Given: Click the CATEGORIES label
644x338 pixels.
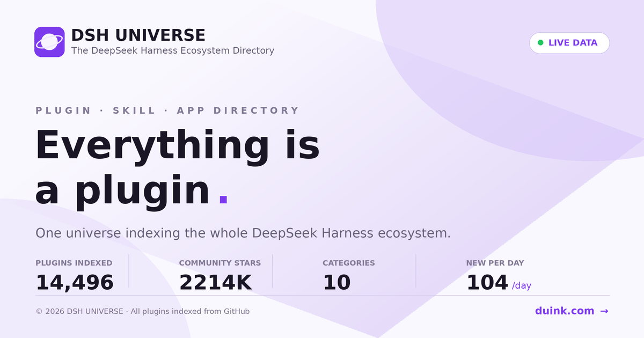Looking at the screenshot, I should point(349,263).
